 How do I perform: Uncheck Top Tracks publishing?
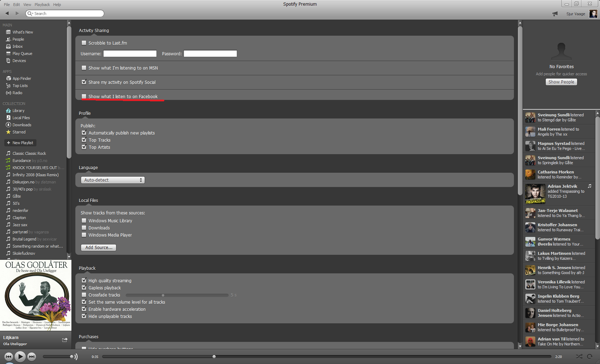point(84,140)
